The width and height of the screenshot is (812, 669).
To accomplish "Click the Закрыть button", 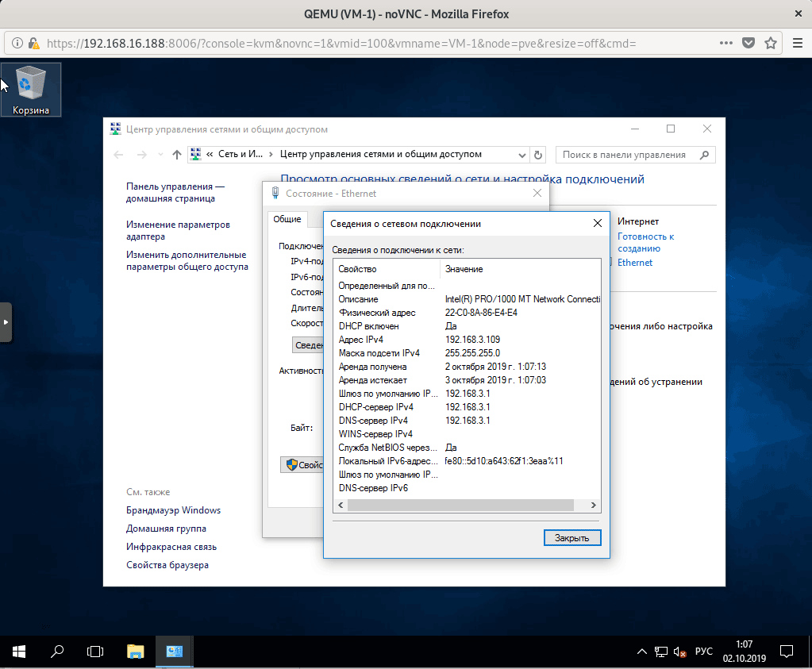I will pyautogui.click(x=571, y=537).
